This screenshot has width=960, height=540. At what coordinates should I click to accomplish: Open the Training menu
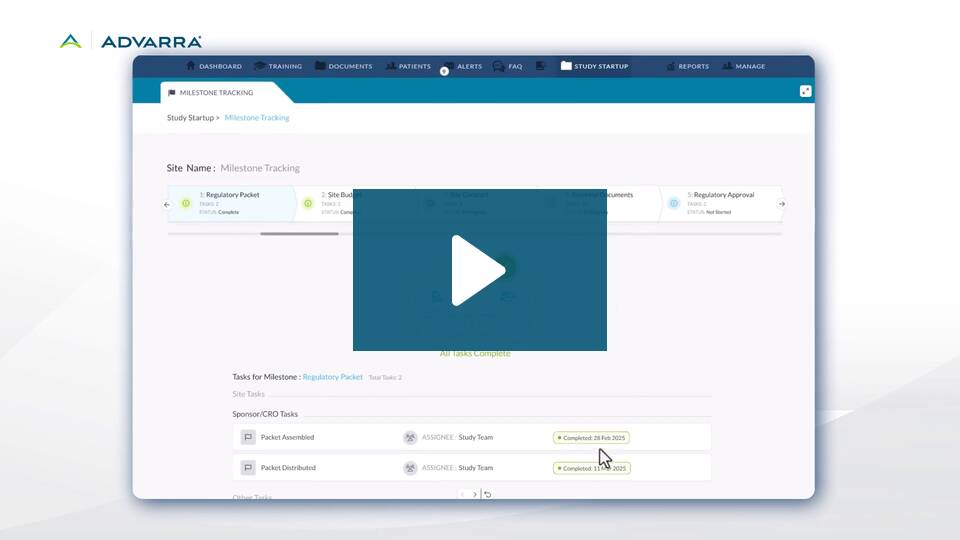pyautogui.click(x=278, y=66)
